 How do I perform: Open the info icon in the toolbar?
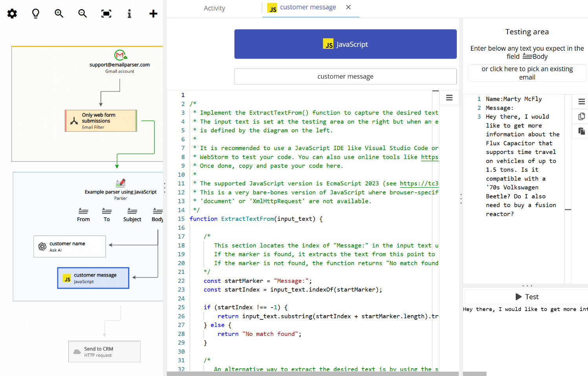(x=129, y=13)
